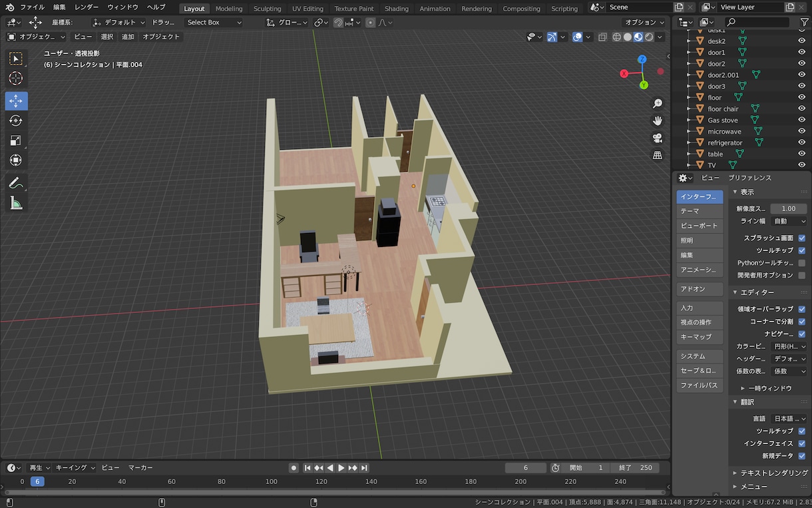The width and height of the screenshot is (812, 508).
Task: Activate the 3D Cursor tool
Action: [16, 79]
